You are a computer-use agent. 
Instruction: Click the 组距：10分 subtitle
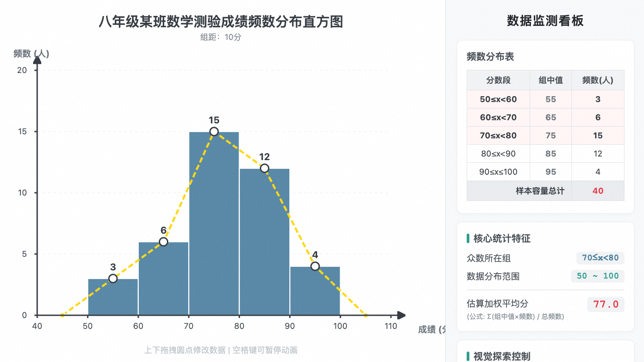tap(221, 37)
